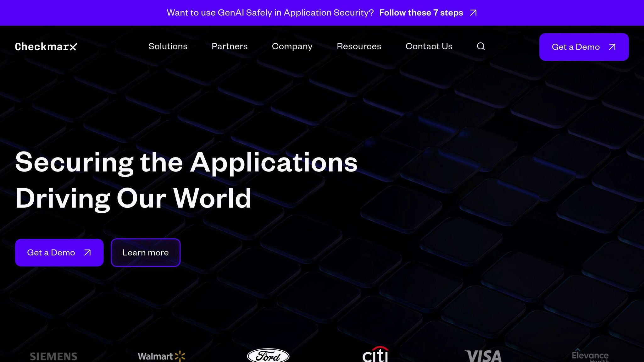Click the Siemens logo
Screen dimensions: 644x362
[x=53, y=356]
